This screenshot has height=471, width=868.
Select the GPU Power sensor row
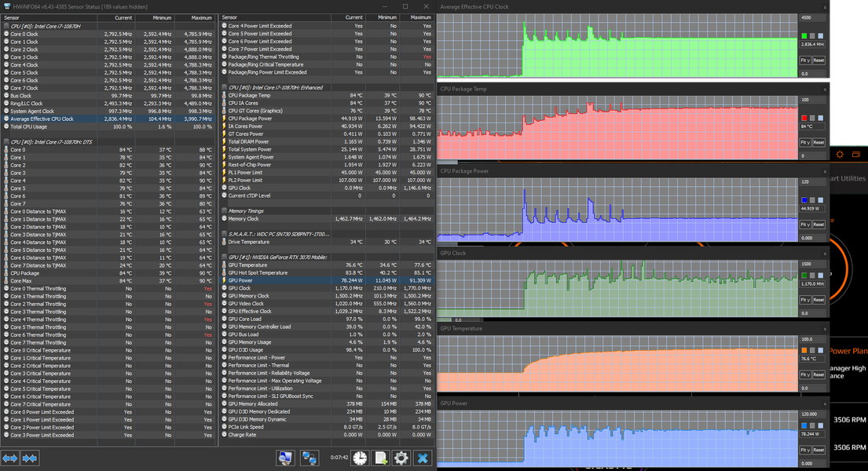click(327, 280)
